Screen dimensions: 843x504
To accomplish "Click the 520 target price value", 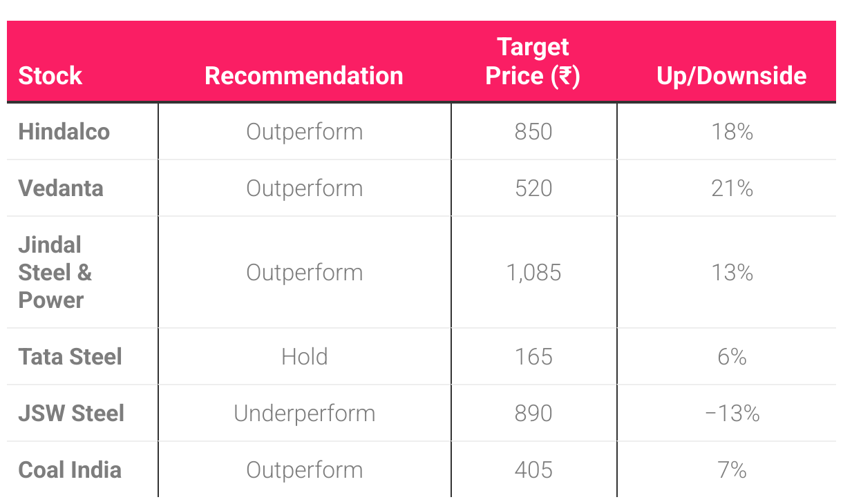I will (533, 188).
